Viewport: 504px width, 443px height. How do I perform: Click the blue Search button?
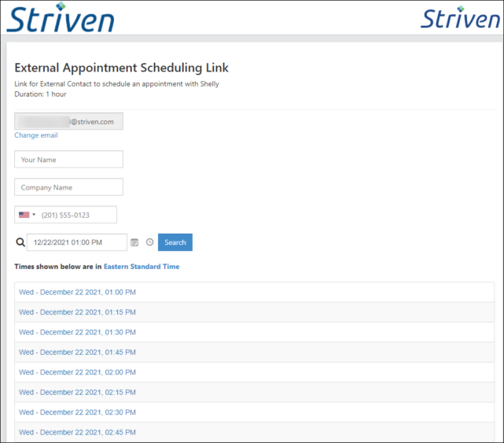tap(175, 242)
